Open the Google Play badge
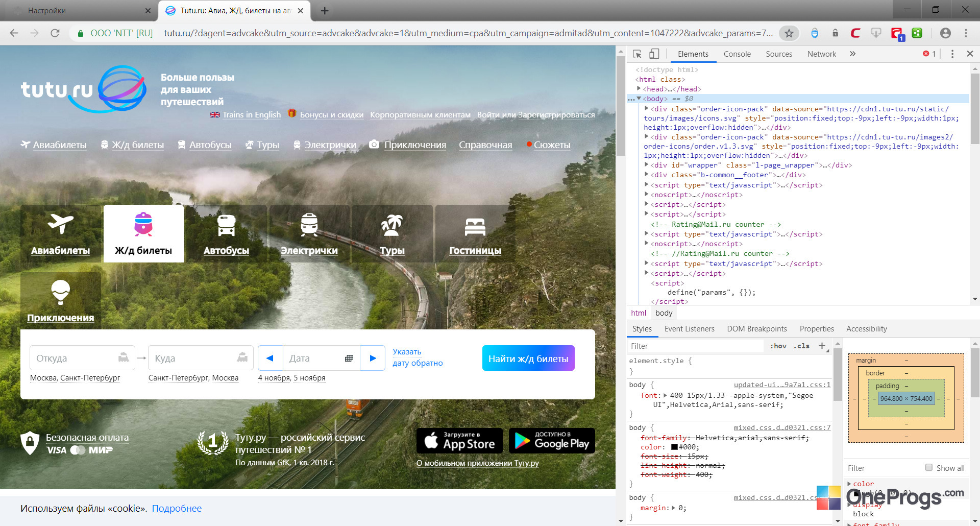 552,441
